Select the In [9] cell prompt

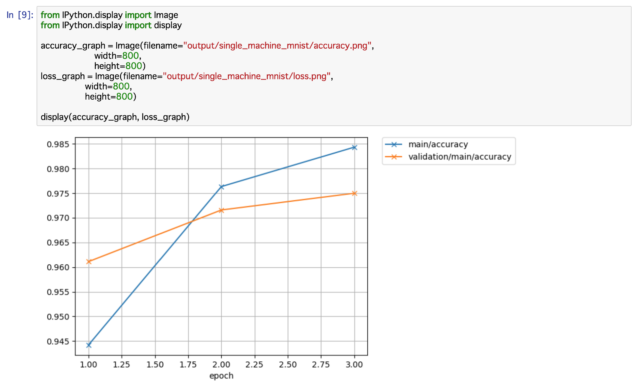coord(20,15)
